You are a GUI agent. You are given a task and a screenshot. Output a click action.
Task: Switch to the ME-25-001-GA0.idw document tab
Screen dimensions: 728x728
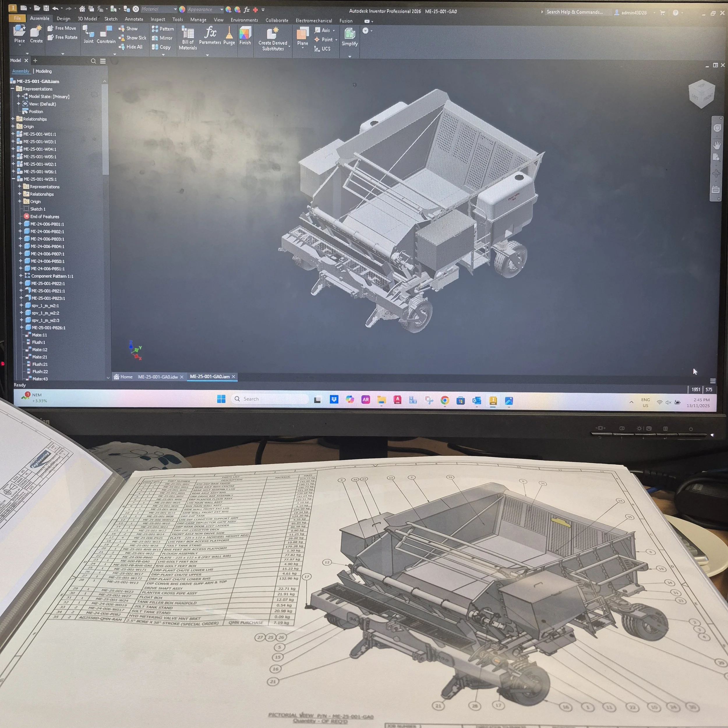(x=158, y=377)
